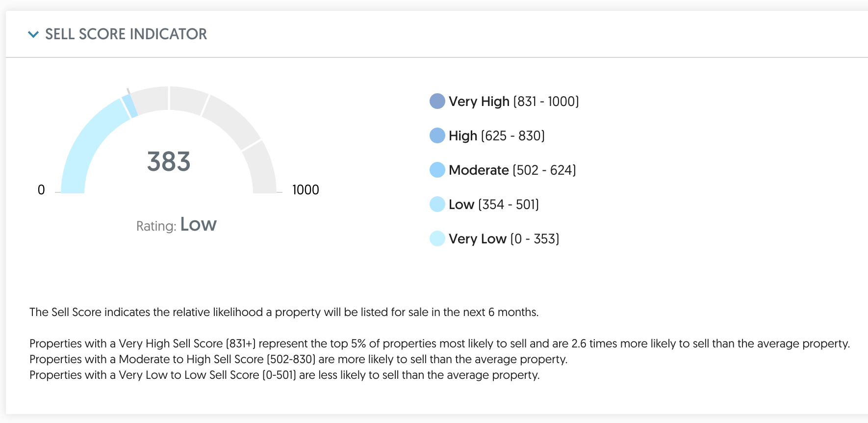Select the Very Low (0 - 353) label
The height and width of the screenshot is (423, 868).
[x=504, y=239]
